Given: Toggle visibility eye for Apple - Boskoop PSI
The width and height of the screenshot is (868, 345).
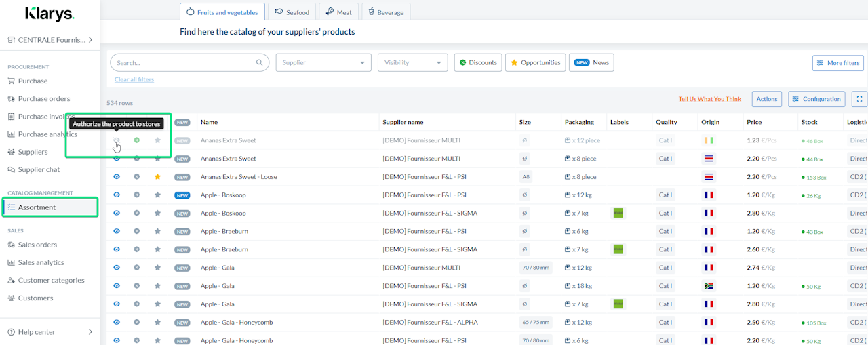Looking at the screenshot, I should [x=117, y=195].
